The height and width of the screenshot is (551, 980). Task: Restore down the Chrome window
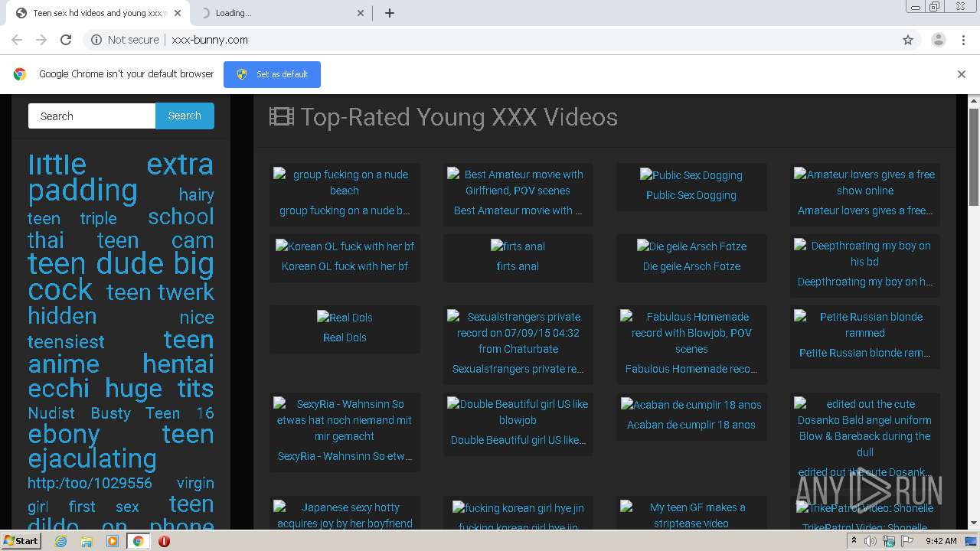[x=935, y=7]
